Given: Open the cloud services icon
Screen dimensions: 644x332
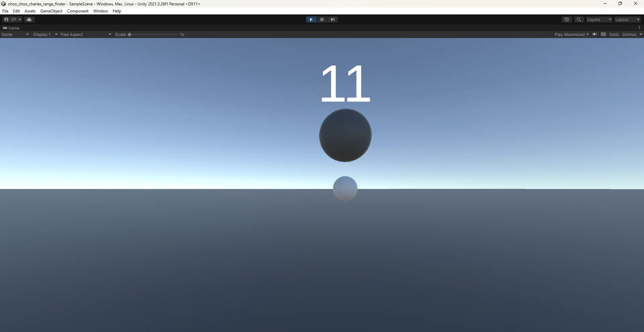Looking at the screenshot, I should [29, 19].
